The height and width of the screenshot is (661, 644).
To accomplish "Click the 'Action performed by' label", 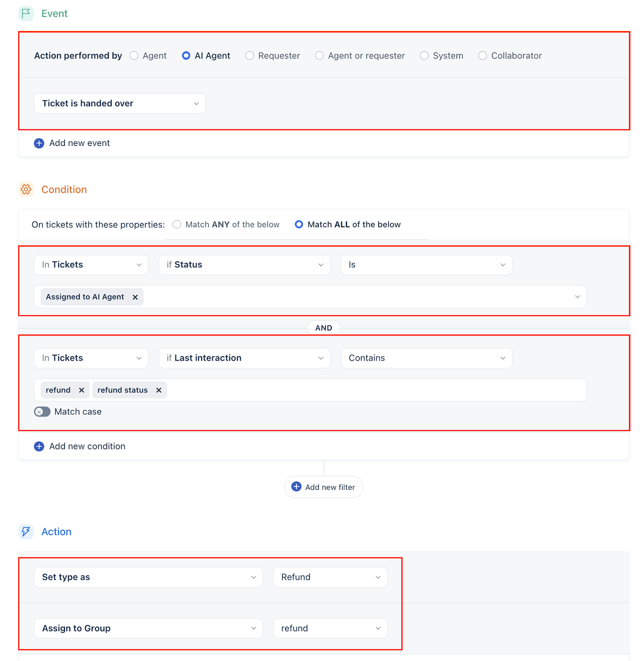I will click(x=78, y=56).
